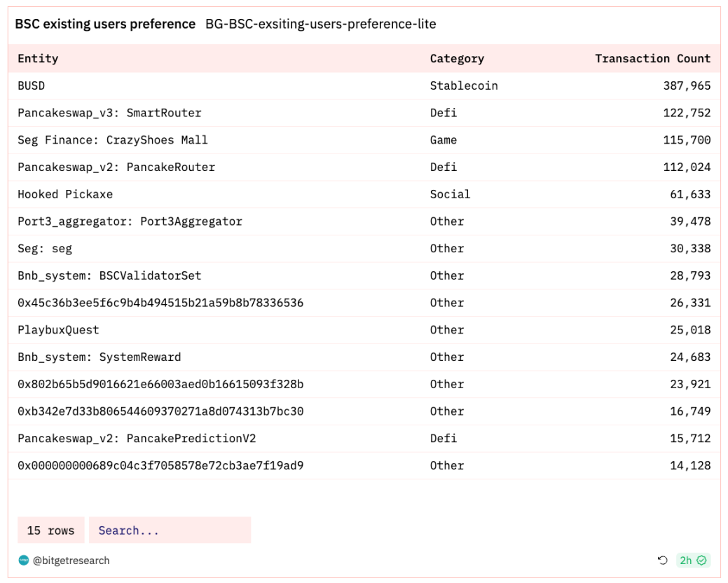Click the transaction count 15,712
The image size is (728, 583).
pos(690,439)
